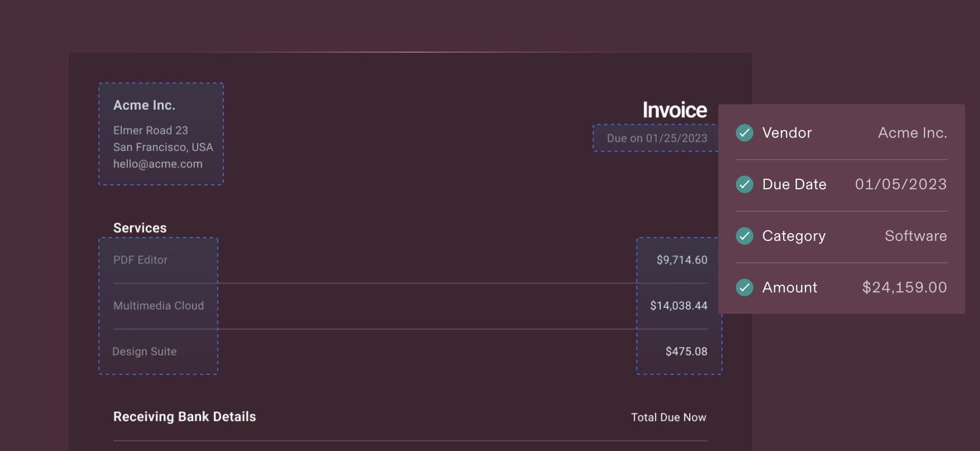The height and width of the screenshot is (451, 980).
Task: Toggle the checkmark next to Category
Action: [745, 236]
